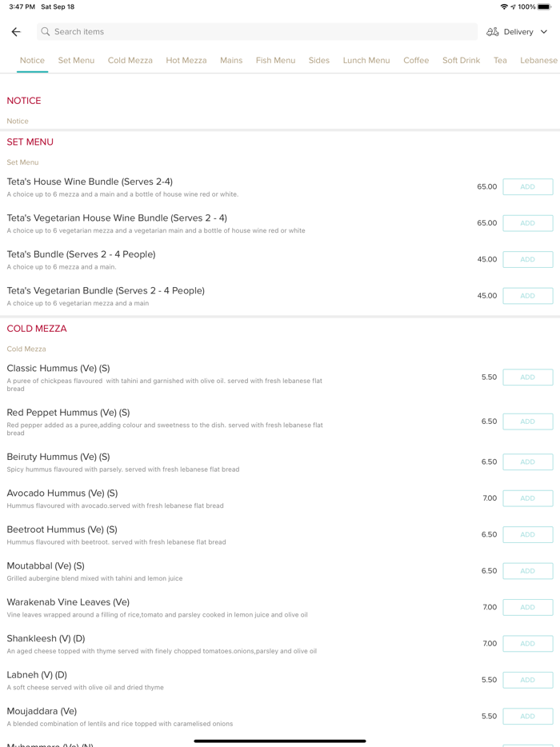
Task: Select the Hot Mezza tab
Action: (x=186, y=60)
